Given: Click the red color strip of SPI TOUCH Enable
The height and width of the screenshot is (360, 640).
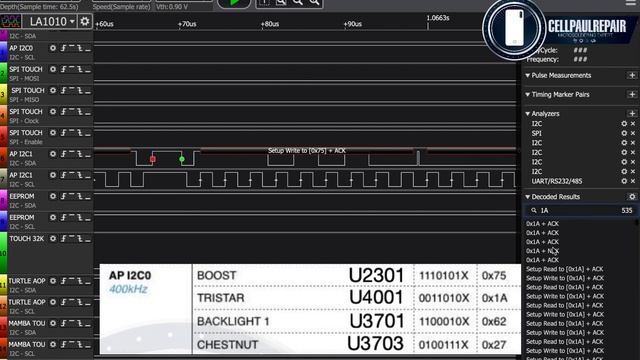Looking at the screenshot, I should point(3,136).
